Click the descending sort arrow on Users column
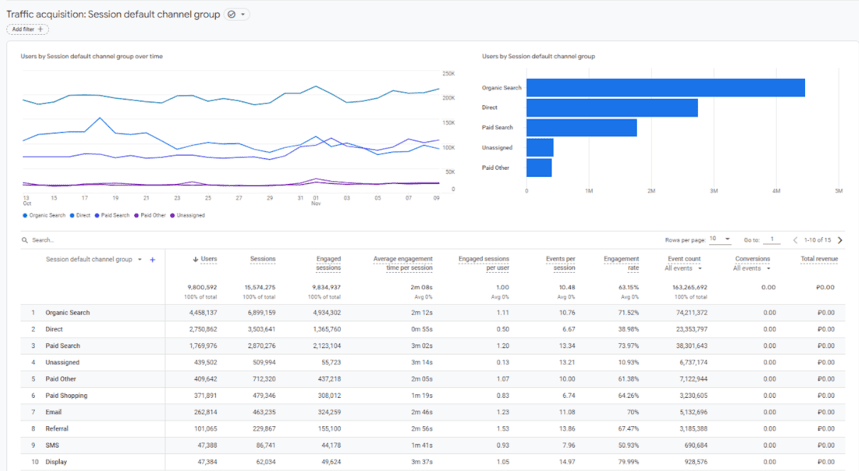 pos(195,260)
